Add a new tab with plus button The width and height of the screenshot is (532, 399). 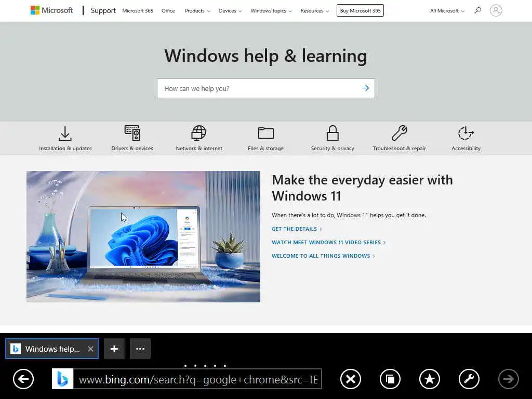114,349
